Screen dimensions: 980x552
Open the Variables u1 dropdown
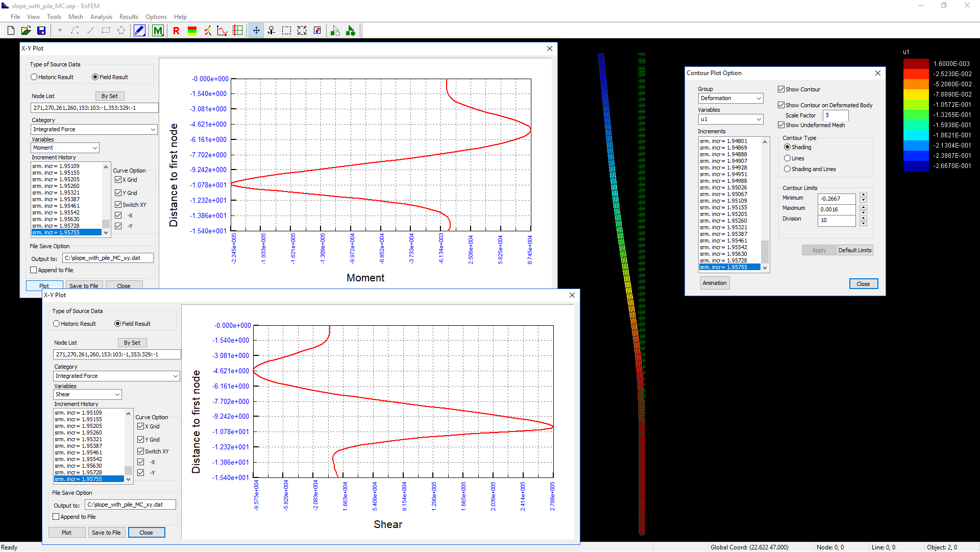point(758,119)
